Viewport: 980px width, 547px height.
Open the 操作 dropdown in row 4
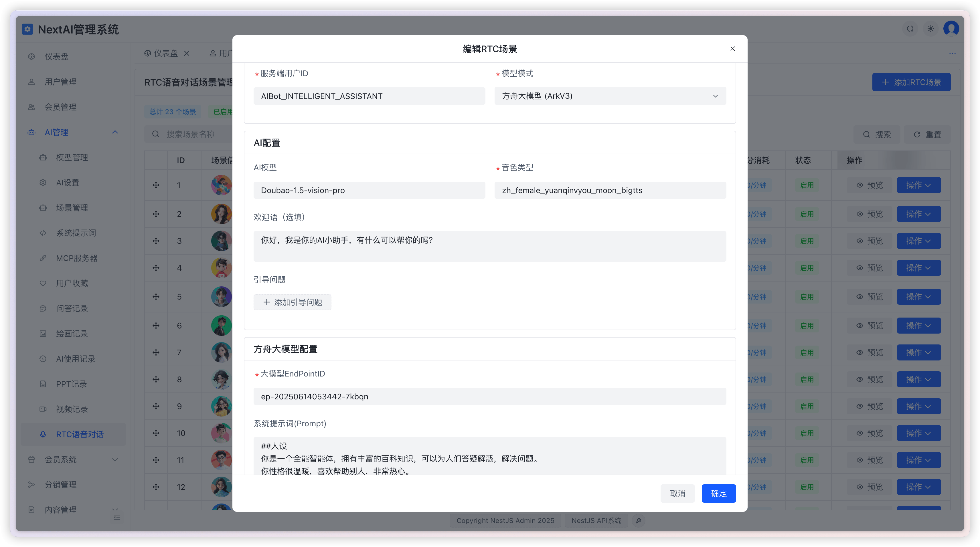click(x=918, y=268)
